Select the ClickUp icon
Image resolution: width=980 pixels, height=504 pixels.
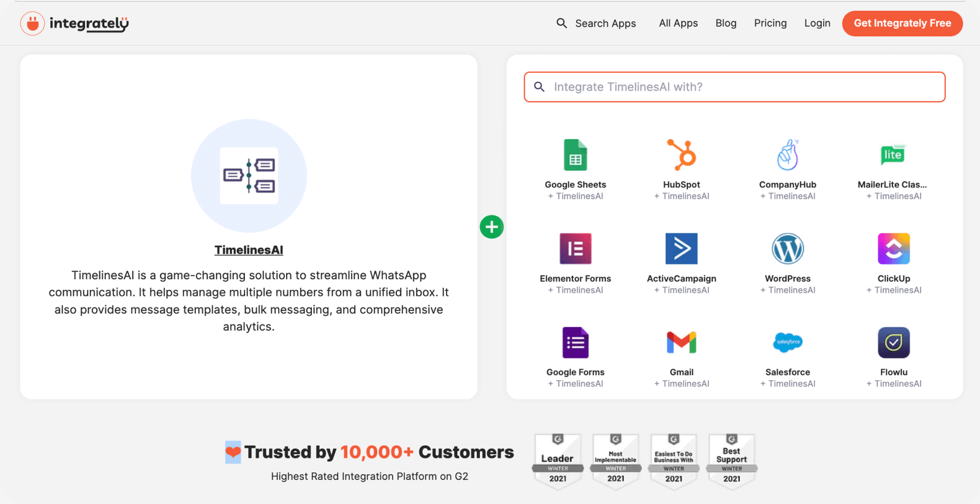click(894, 249)
